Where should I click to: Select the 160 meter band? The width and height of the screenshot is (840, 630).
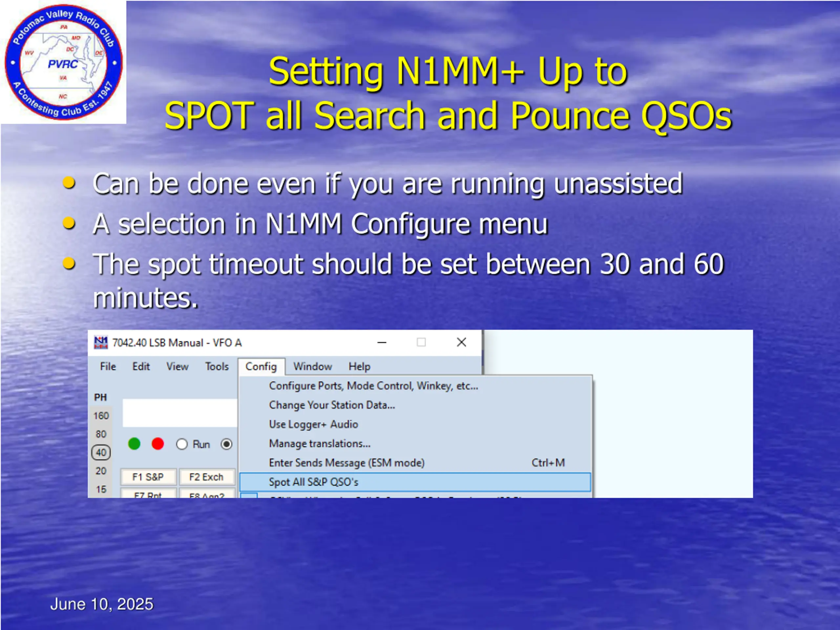click(x=101, y=416)
